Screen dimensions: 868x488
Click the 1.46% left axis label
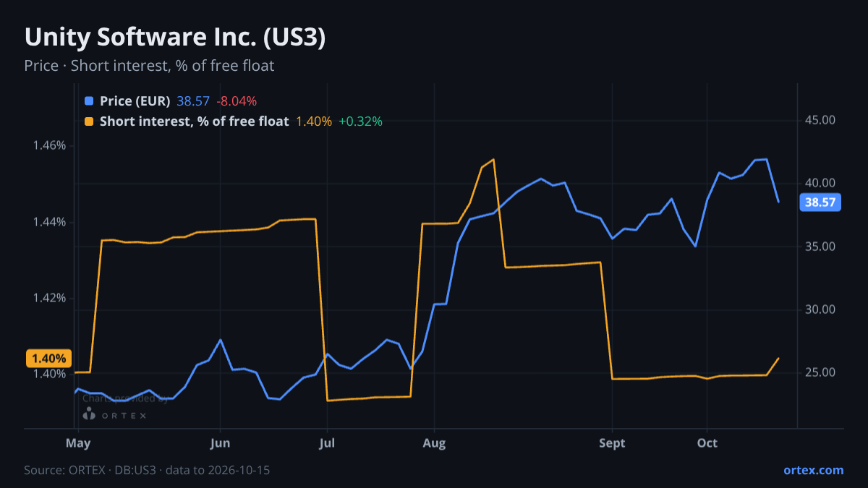49,145
